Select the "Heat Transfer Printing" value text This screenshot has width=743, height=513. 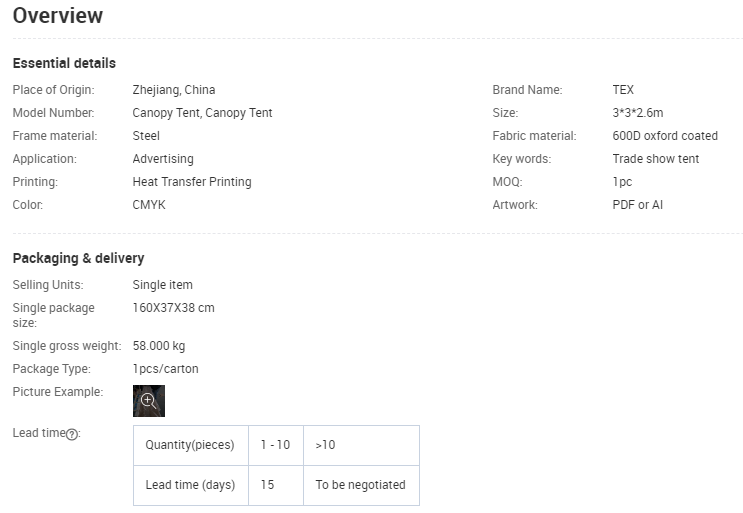[x=192, y=182]
